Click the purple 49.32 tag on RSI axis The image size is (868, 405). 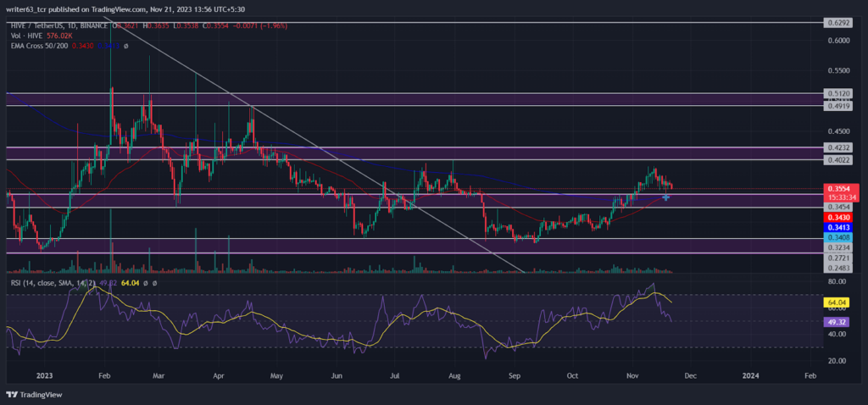pos(836,321)
